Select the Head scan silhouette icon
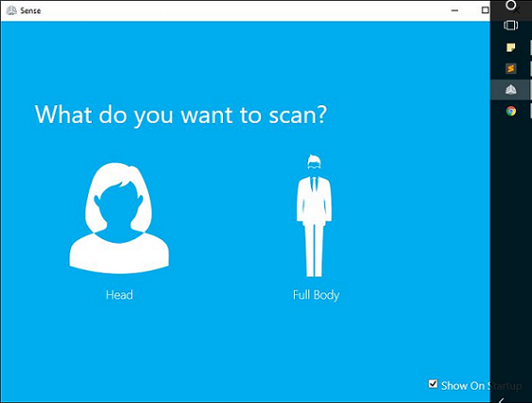532x403 pixels. tap(119, 218)
